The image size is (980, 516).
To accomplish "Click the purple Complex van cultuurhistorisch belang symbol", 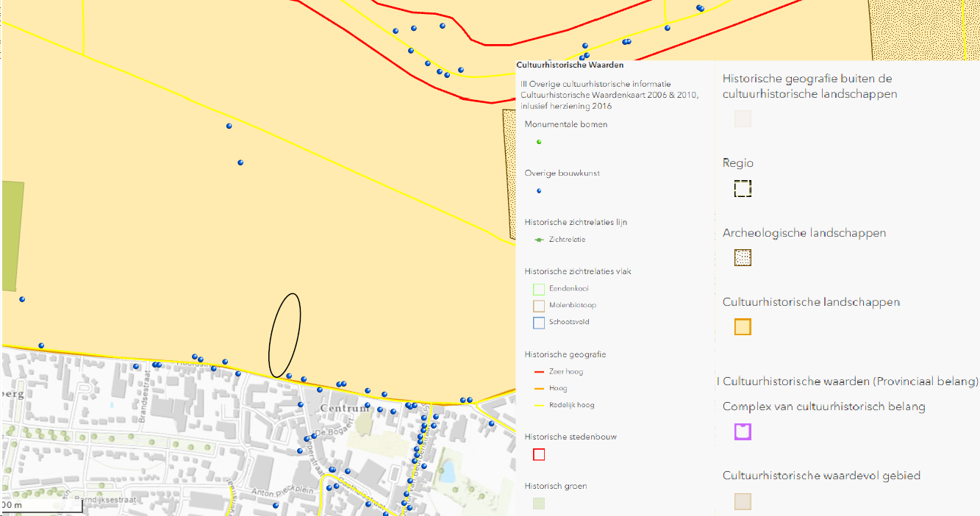I will [x=743, y=431].
